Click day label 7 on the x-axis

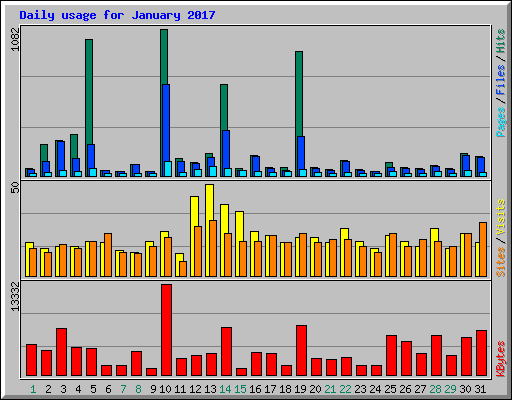pyautogui.click(x=123, y=389)
